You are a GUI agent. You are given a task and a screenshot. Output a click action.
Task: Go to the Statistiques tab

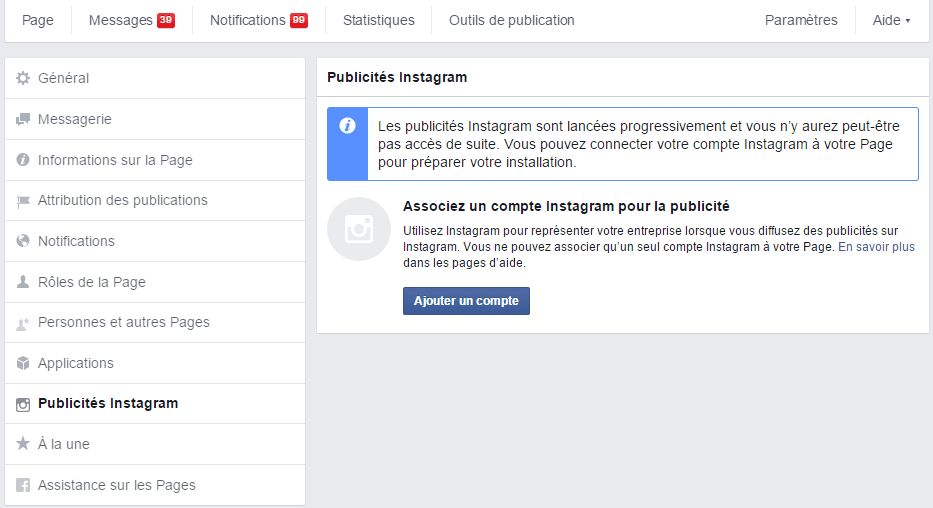click(378, 20)
